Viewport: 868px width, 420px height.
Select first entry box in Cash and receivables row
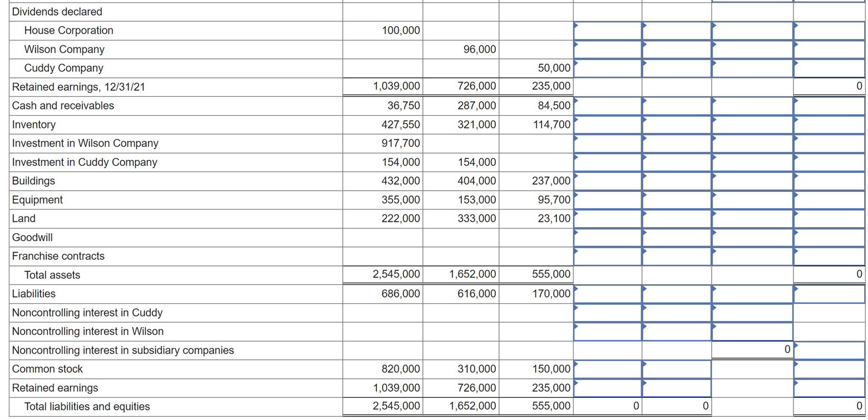coord(608,106)
